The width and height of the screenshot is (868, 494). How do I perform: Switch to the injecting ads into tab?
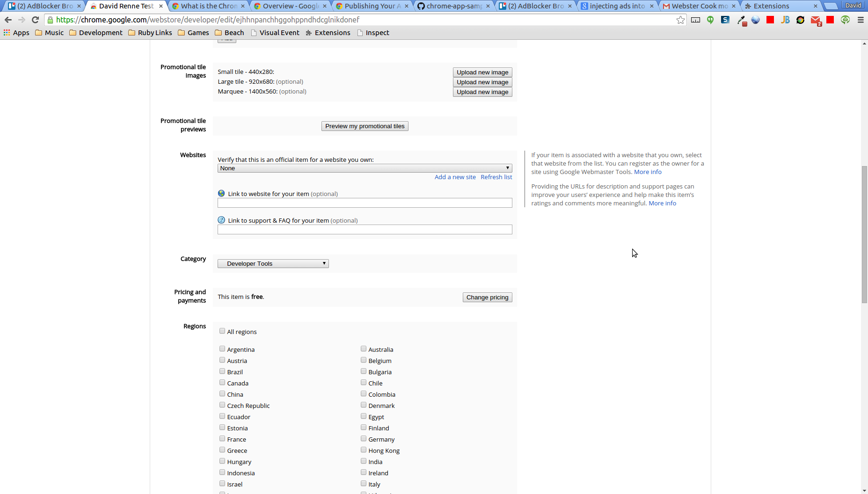617,6
